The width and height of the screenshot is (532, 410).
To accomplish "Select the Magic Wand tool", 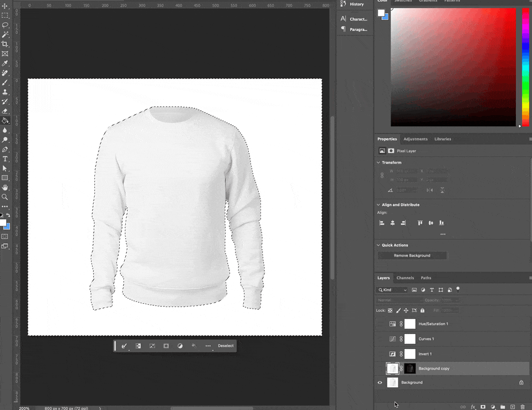I will [5, 34].
